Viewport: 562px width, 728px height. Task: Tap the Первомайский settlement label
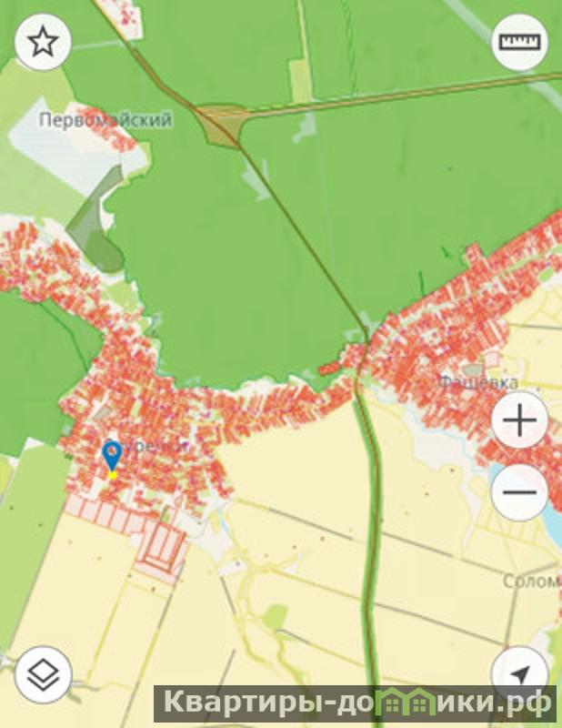pyautogui.click(x=105, y=120)
